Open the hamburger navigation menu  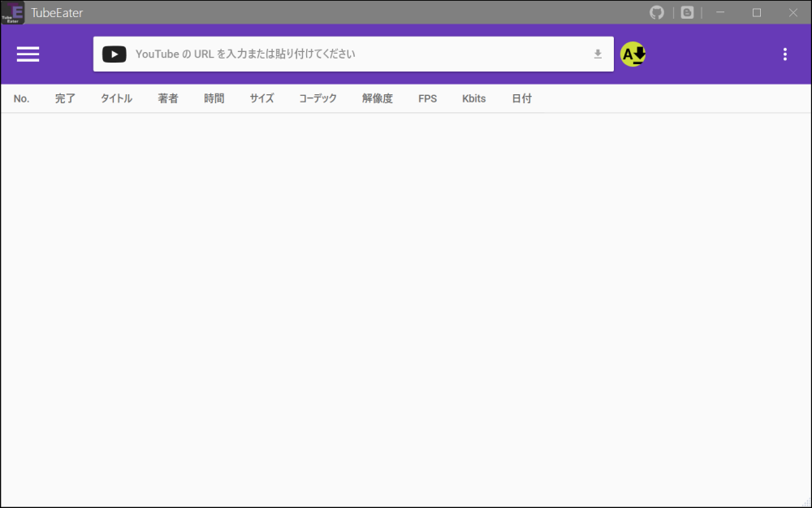click(28, 54)
